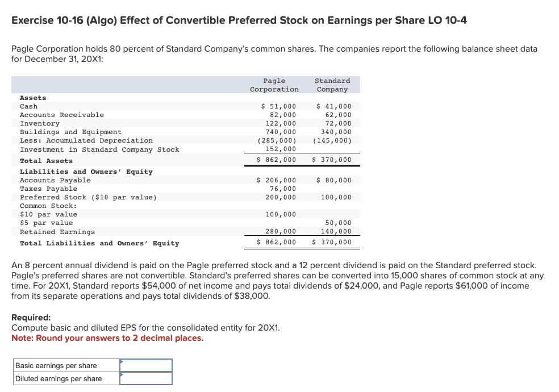Click the blue arrow beside Diluted earnings per share

(122, 374)
